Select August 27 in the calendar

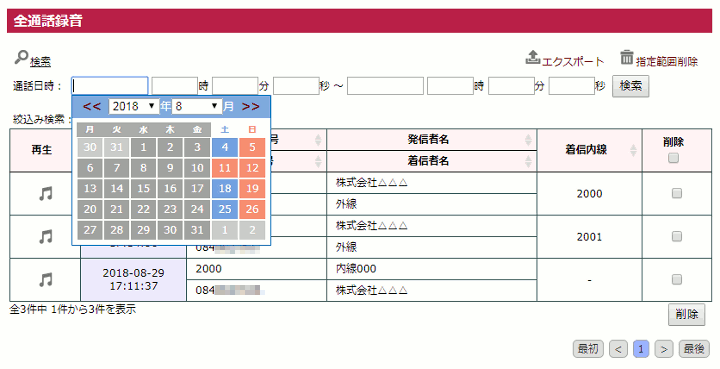pyautogui.click(x=90, y=230)
